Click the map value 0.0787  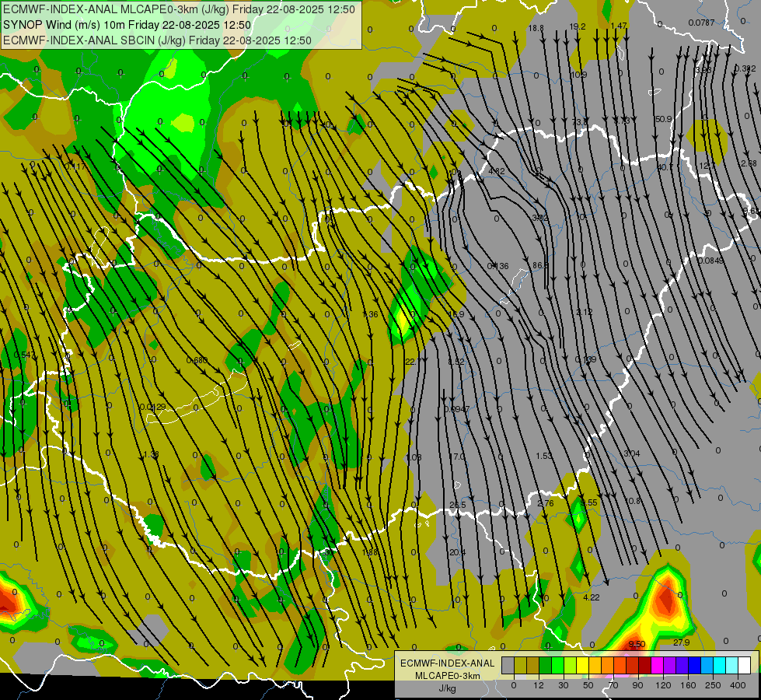click(701, 23)
